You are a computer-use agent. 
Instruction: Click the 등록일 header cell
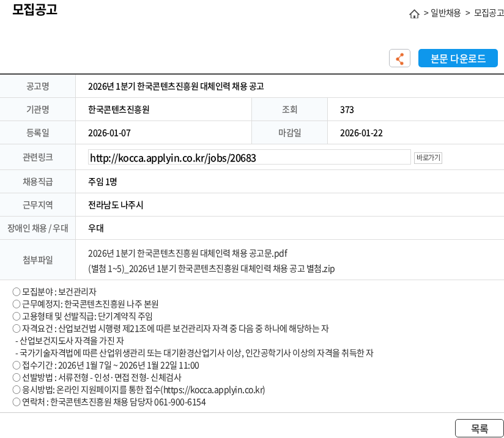(x=37, y=133)
